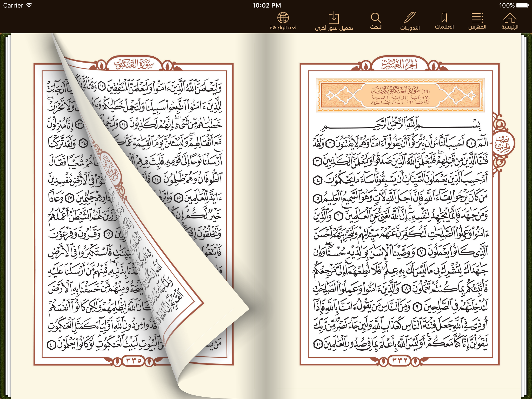Tap verse marker ٣ on right page
Image resolution: width=532 pixels, height=399 pixels.
pos(317,161)
